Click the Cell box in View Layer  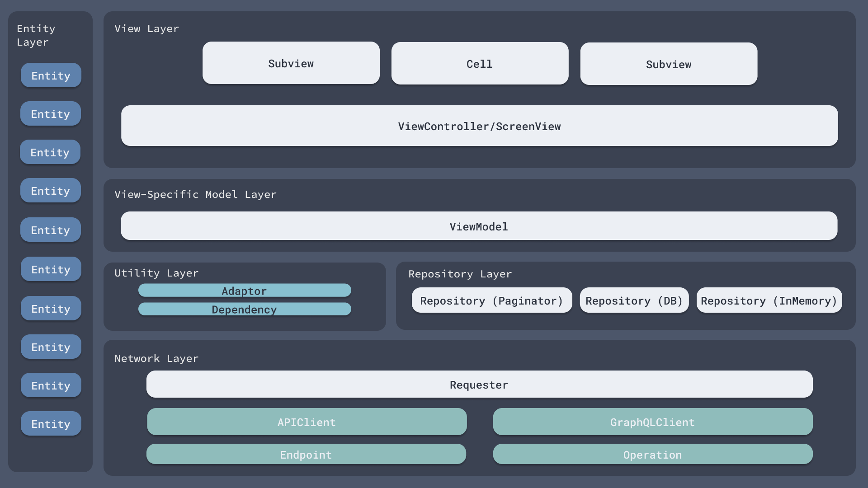pos(480,64)
